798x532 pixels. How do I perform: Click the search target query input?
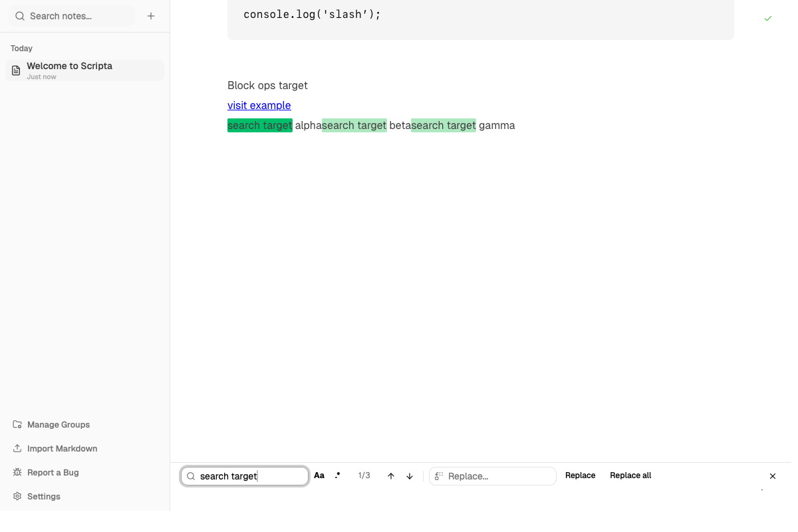pos(246,476)
